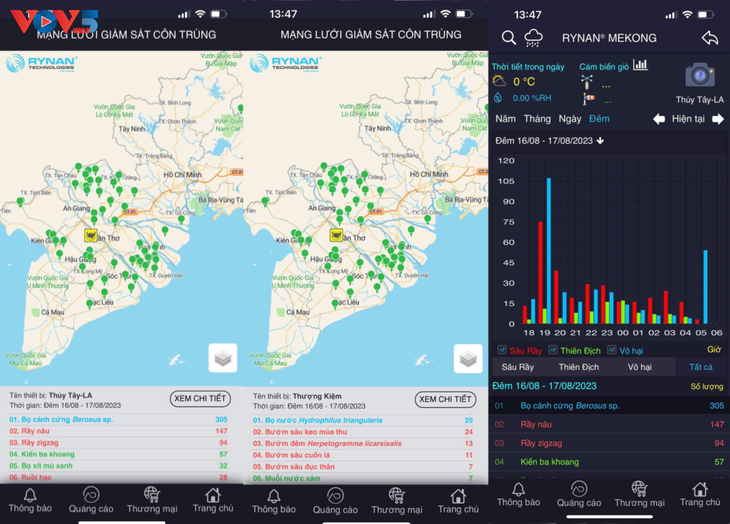This screenshot has width=730, height=524.
Task: Toggle the Thiên Địch chart checkbox
Action: pyautogui.click(x=553, y=350)
